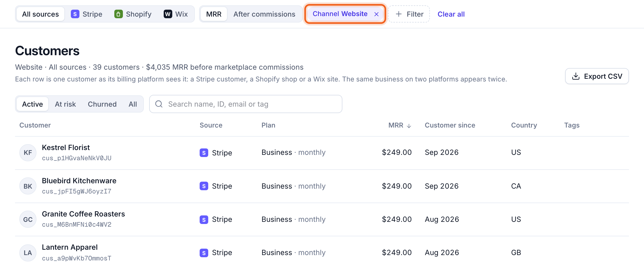This screenshot has width=644, height=269.
Task: Click customer ID cus_p1HGvaNeNkV0JU
Action: (77, 158)
